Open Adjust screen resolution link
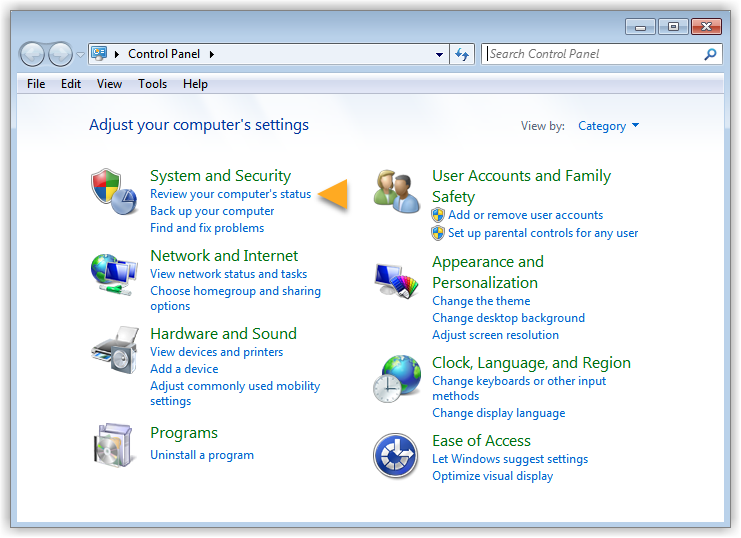 coord(495,335)
